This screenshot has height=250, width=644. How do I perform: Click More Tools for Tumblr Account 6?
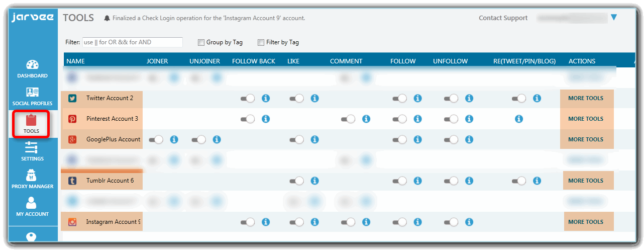[x=585, y=181]
